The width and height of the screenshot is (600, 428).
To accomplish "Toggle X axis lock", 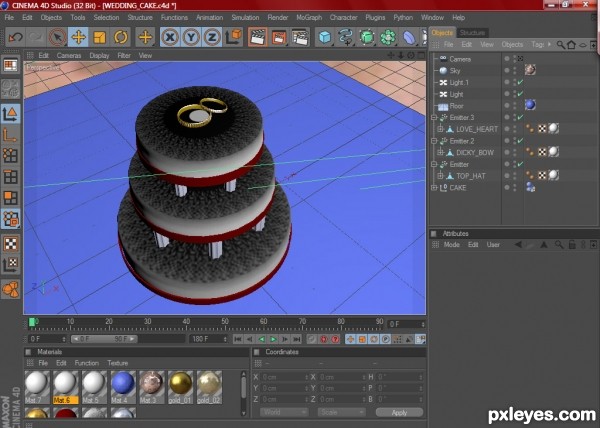I will pyautogui.click(x=170, y=37).
